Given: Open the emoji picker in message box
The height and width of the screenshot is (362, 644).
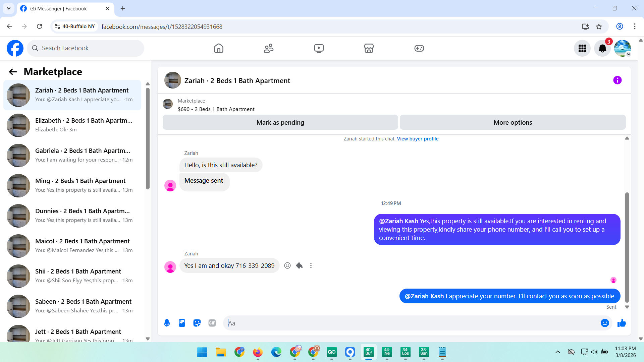Looking at the screenshot, I should (605, 323).
